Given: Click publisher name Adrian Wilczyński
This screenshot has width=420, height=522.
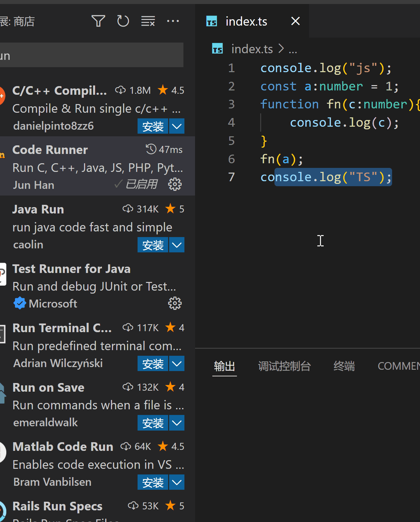Looking at the screenshot, I should (58, 363).
